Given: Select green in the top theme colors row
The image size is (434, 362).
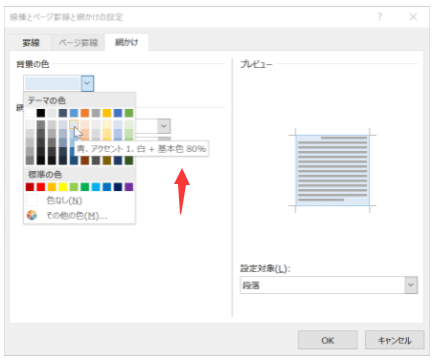Looking at the screenshot, I should pos(129,113).
